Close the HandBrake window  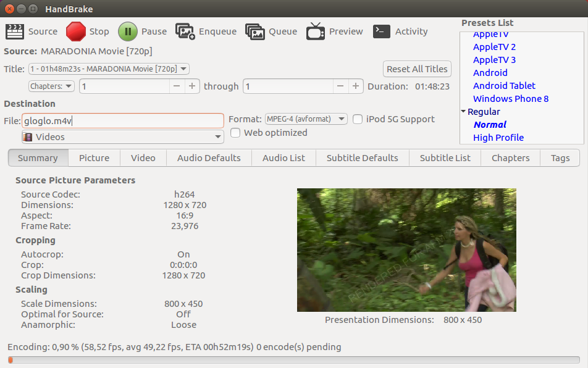10,9
